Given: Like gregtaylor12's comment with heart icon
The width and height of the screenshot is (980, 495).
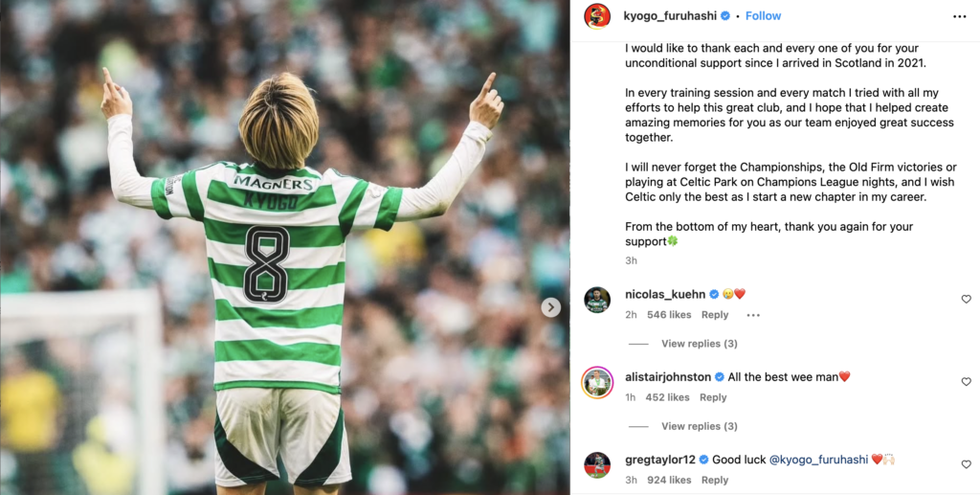Looking at the screenshot, I should [967, 464].
